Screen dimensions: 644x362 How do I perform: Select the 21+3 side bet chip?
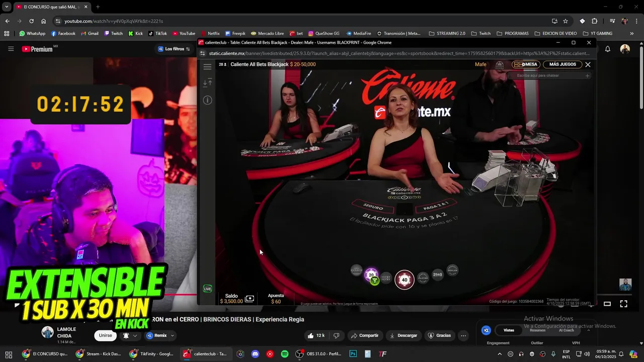tap(438, 275)
